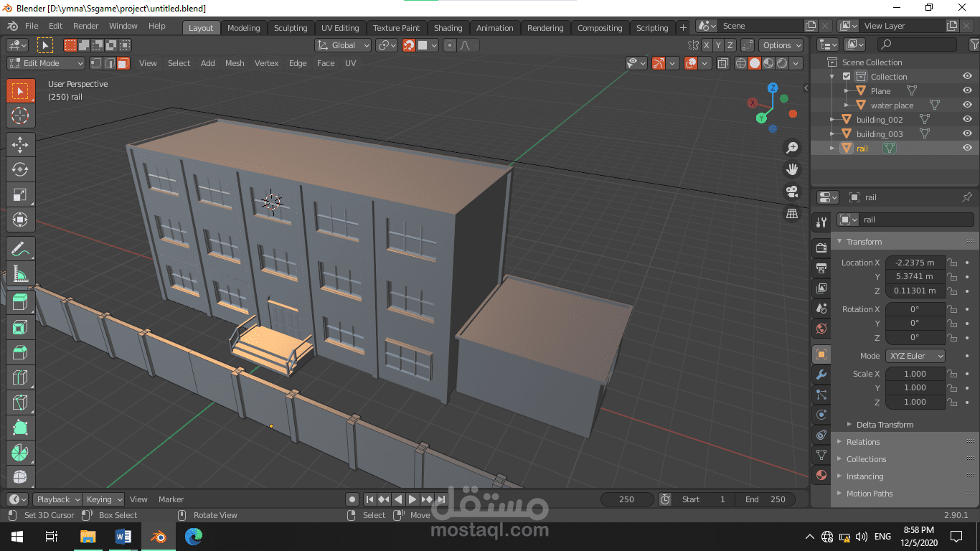Click the Options button in header

coord(781,45)
